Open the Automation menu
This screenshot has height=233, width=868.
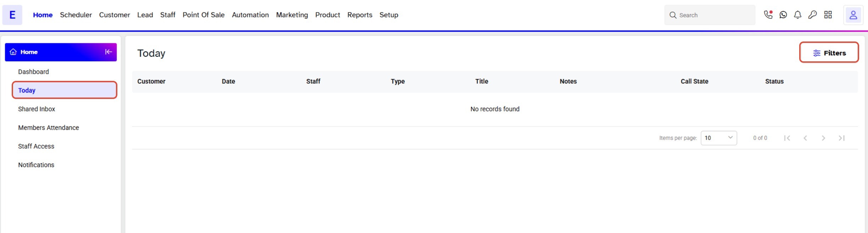pyautogui.click(x=250, y=15)
